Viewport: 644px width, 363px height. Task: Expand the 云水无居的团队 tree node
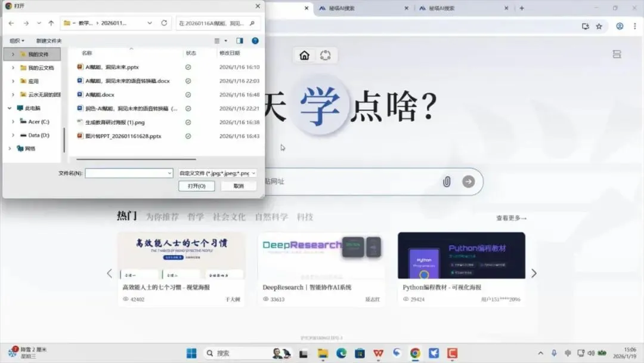[13, 94]
